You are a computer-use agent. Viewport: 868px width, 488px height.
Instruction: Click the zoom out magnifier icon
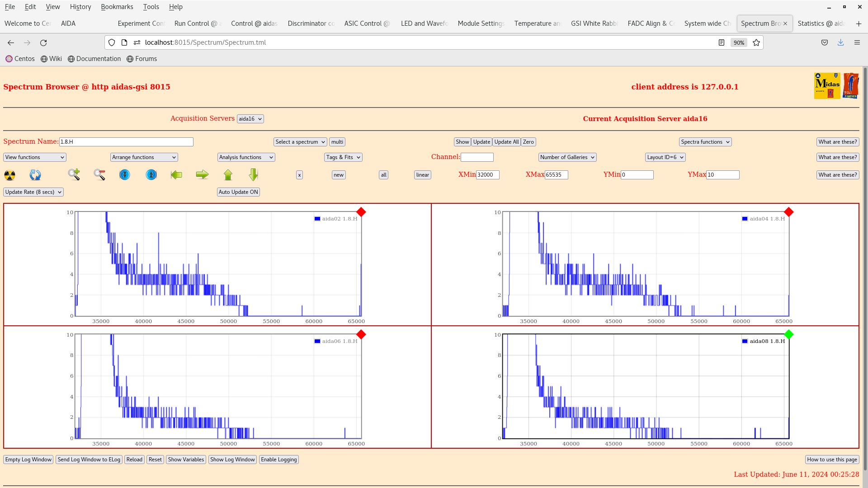coord(99,174)
